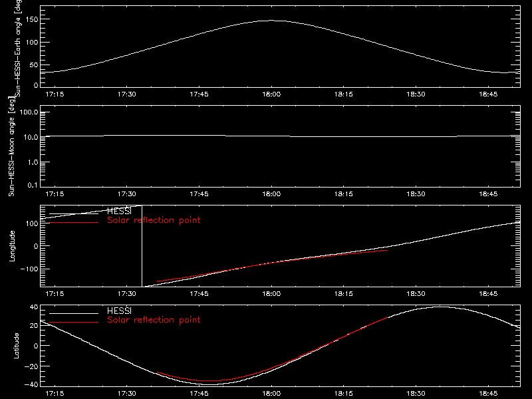The height and width of the screenshot is (399, 532).
Task: Click the flat Sun-HESSI-Moon angle curve
Action: (x=280, y=136)
